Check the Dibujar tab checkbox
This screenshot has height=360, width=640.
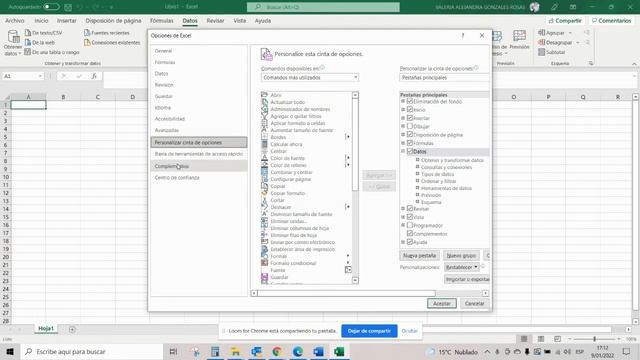coord(410,126)
